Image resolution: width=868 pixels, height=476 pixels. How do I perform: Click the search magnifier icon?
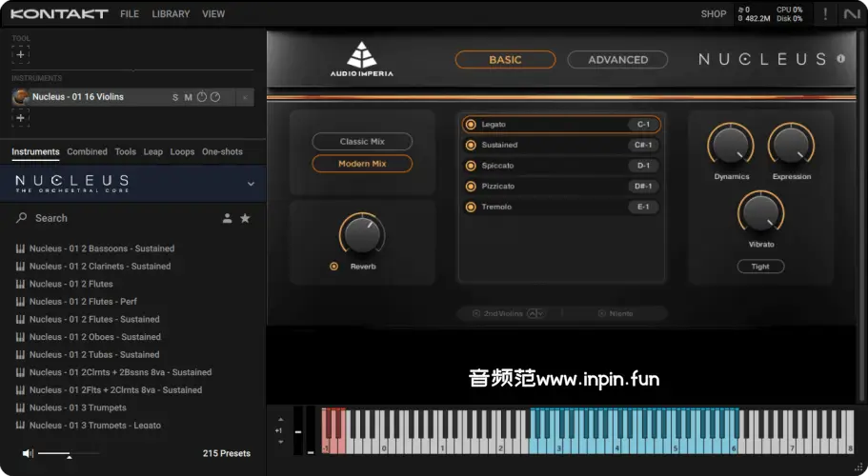point(22,218)
